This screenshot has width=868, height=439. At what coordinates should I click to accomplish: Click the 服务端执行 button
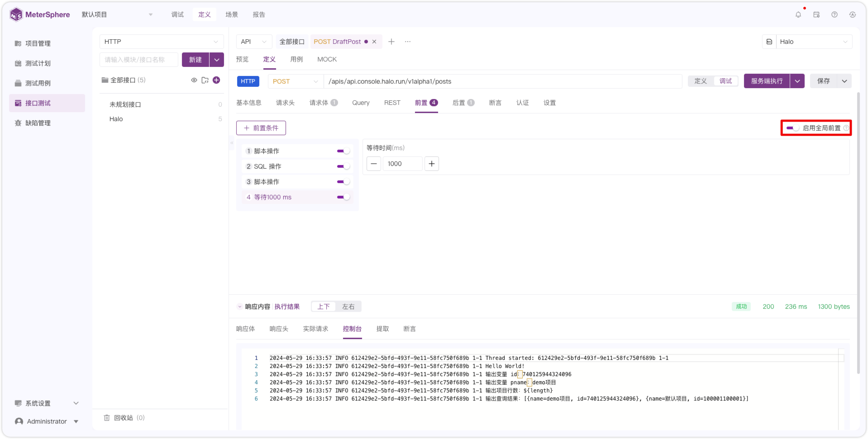767,81
